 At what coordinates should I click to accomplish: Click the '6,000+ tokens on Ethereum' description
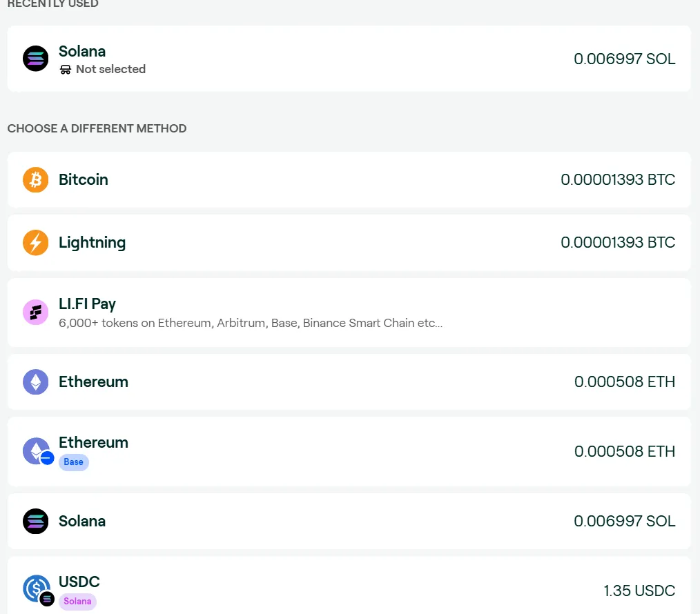[x=251, y=323]
